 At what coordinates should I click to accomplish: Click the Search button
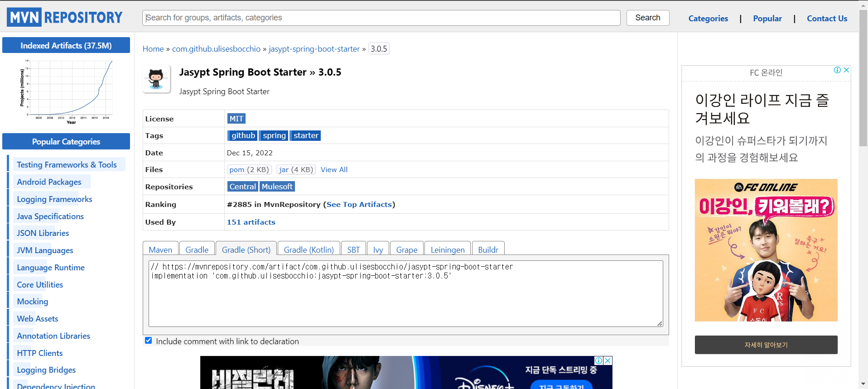click(648, 18)
